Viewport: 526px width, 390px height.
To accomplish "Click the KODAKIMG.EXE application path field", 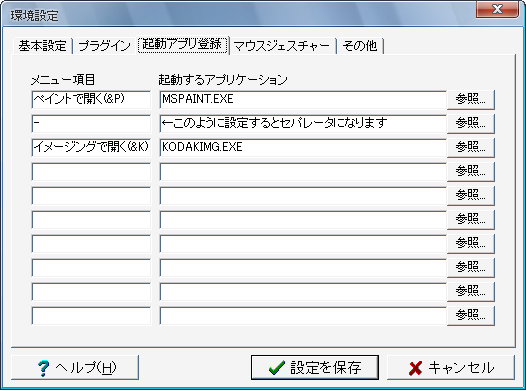I will [x=303, y=147].
